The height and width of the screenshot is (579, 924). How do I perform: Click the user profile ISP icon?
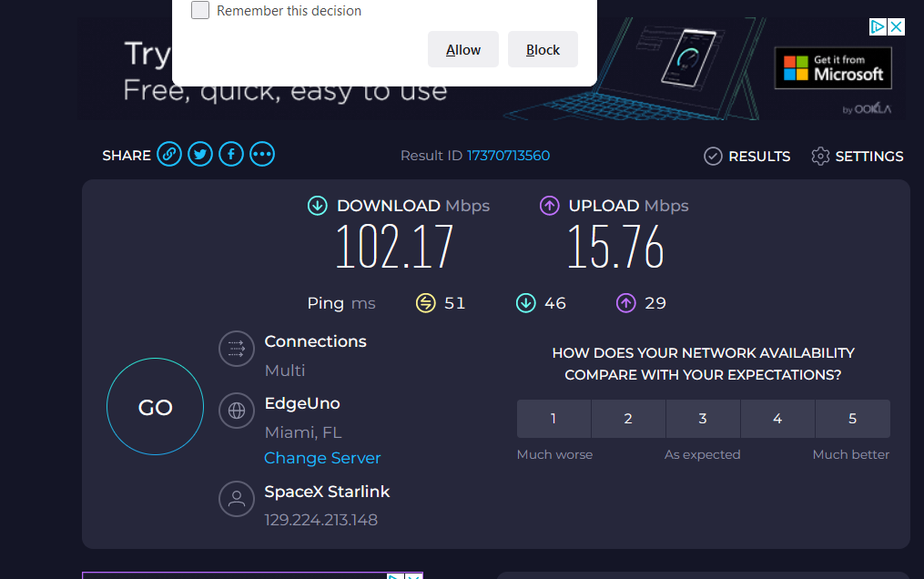pos(237,499)
